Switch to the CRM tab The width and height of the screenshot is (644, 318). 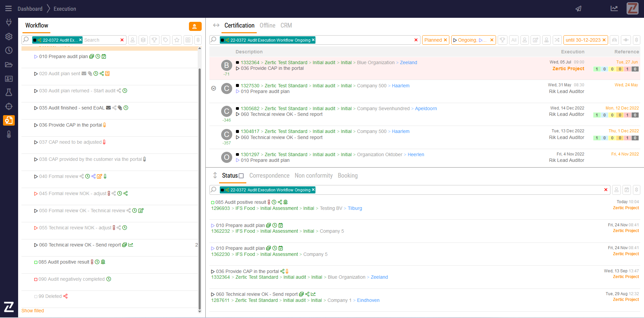point(286,26)
